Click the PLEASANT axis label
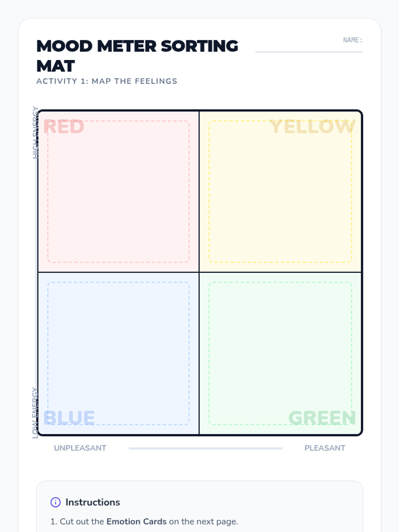 (x=325, y=448)
